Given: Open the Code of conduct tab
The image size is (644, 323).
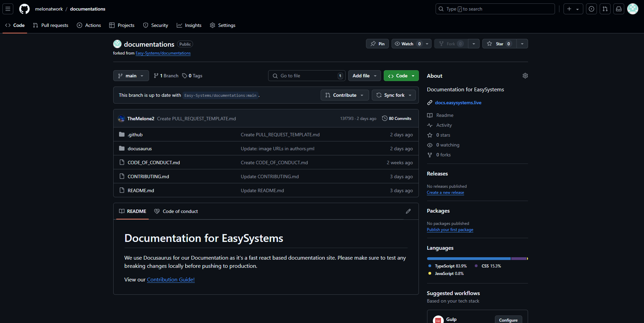Looking at the screenshot, I should (x=176, y=211).
